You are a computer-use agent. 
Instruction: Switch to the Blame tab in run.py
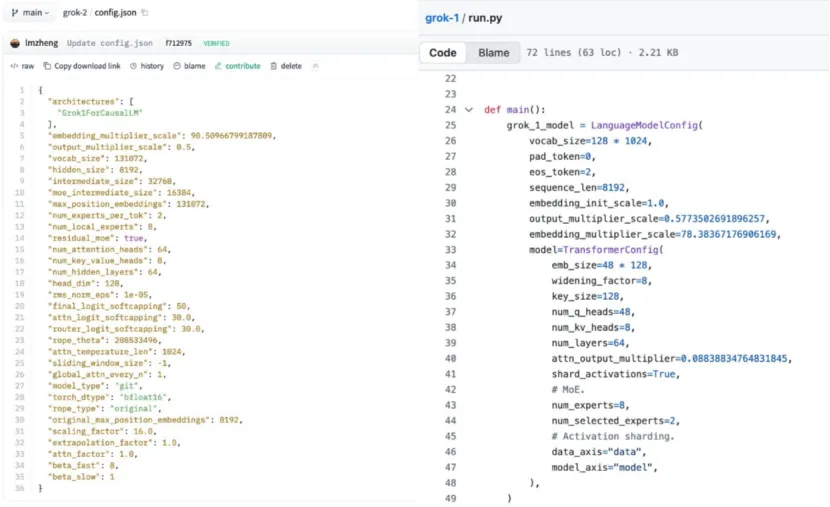[x=493, y=52]
